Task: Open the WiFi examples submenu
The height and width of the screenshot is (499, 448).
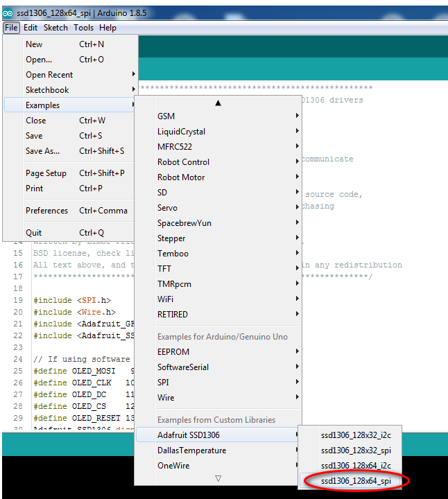Action: [218, 299]
